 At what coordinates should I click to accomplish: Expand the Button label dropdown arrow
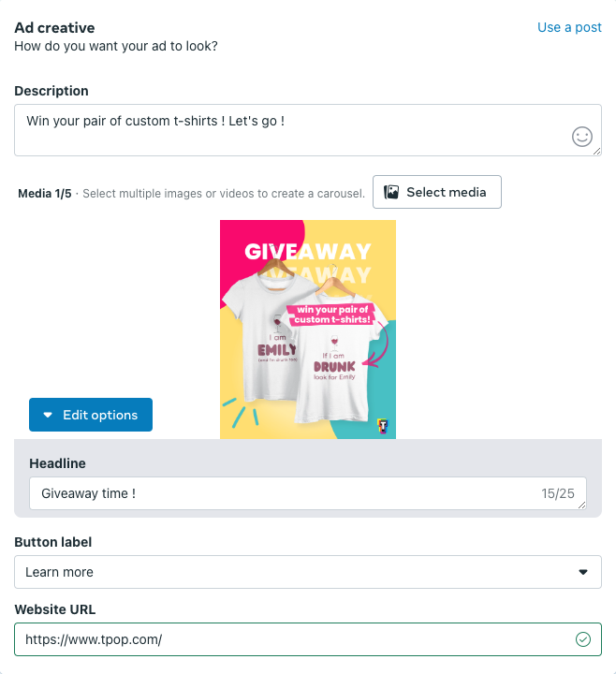pyautogui.click(x=583, y=572)
